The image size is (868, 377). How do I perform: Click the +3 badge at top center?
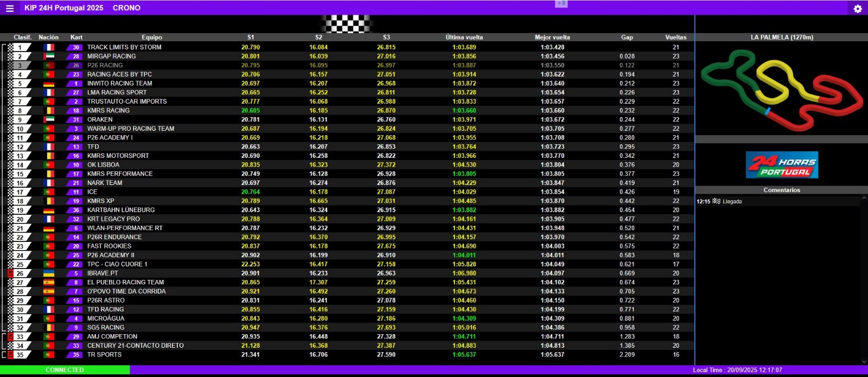[x=561, y=3]
